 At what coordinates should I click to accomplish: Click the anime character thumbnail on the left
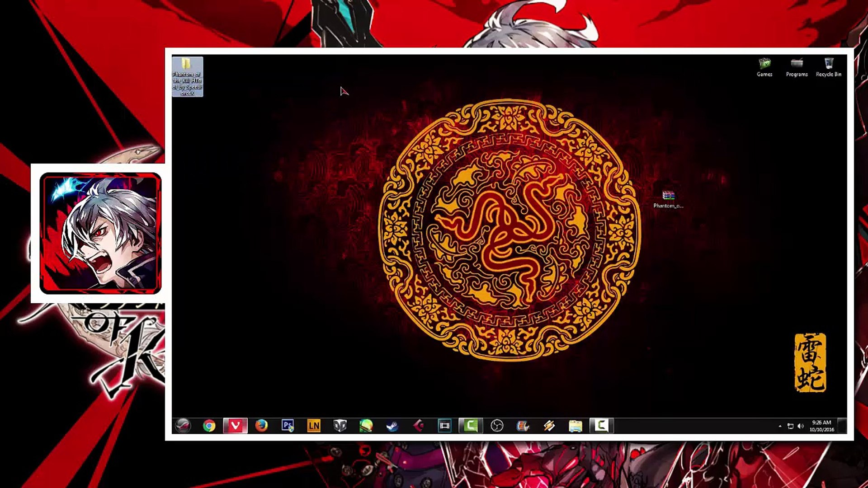(100, 233)
